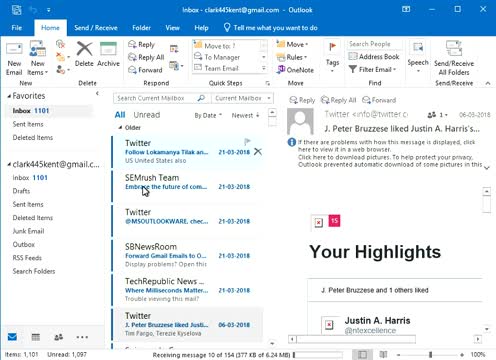Adjust the zoom slider in status bar
The image size is (496, 360).
[430, 354]
